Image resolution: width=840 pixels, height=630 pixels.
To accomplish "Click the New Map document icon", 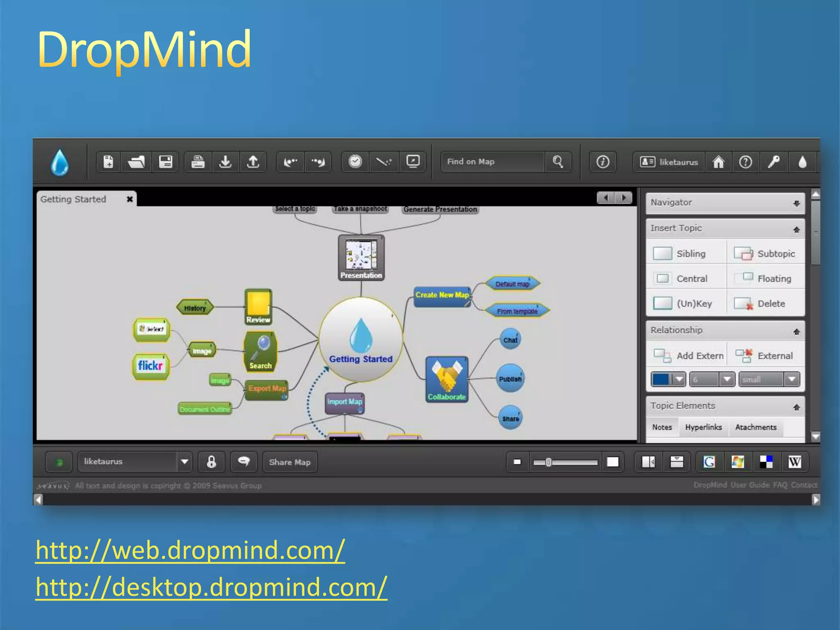I will coord(108,162).
